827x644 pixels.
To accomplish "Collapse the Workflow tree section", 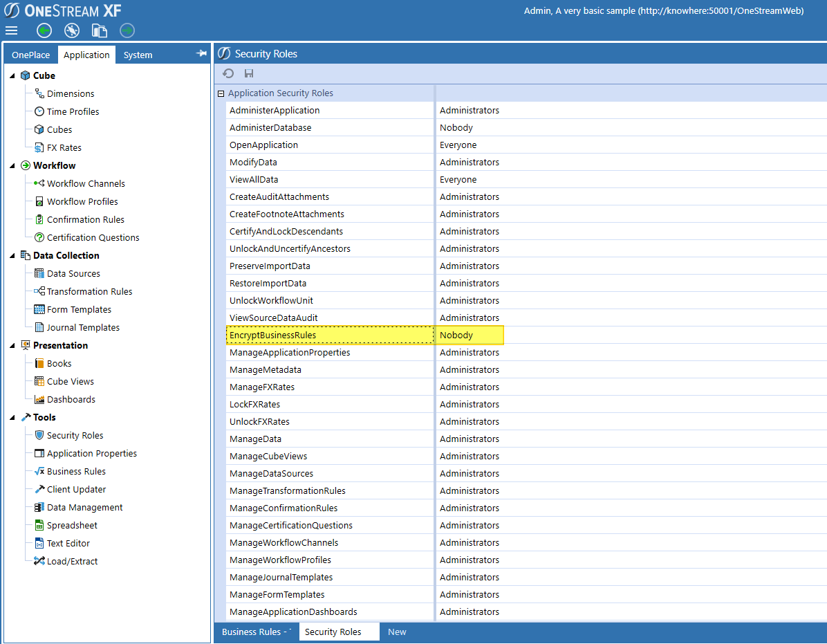I will click(12, 166).
